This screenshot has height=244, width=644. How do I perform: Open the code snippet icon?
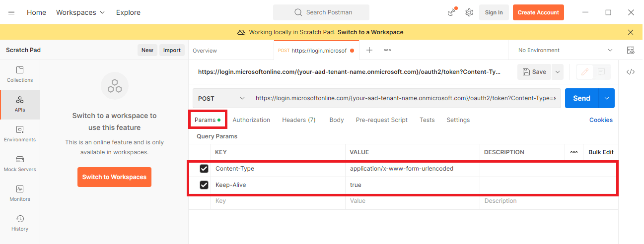click(x=631, y=72)
